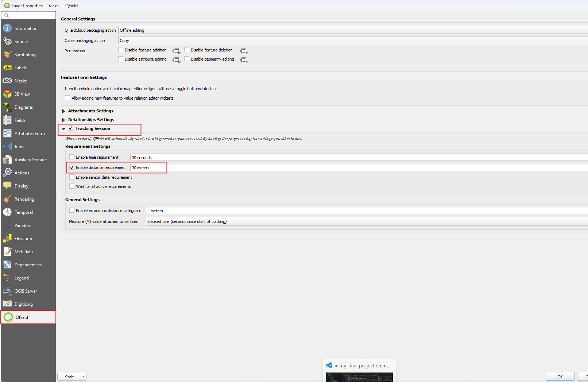Go to the Digitizing tab
Viewport: 588px width, 382px height.
point(23,304)
